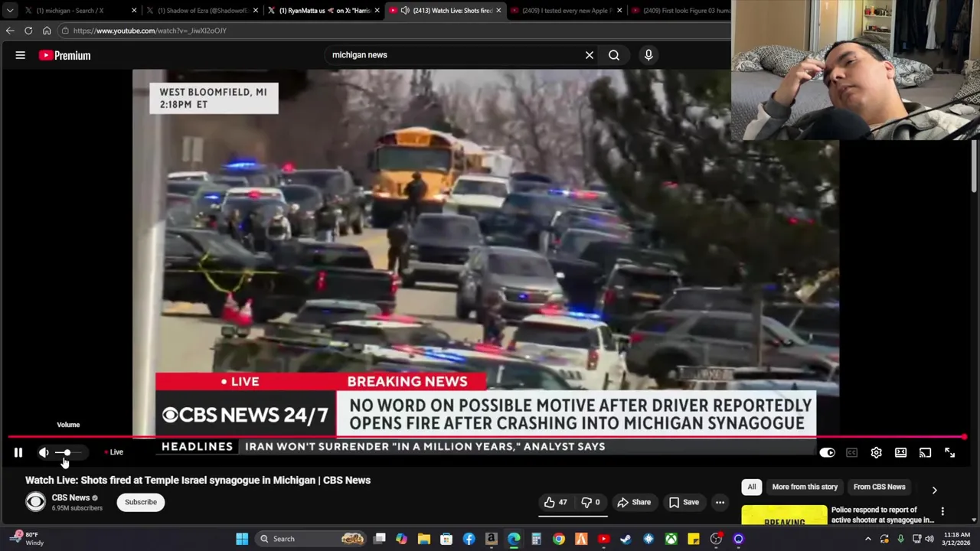The image size is (980, 551).
Task: Cast video with Play on TV icon
Action: pos(925,453)
